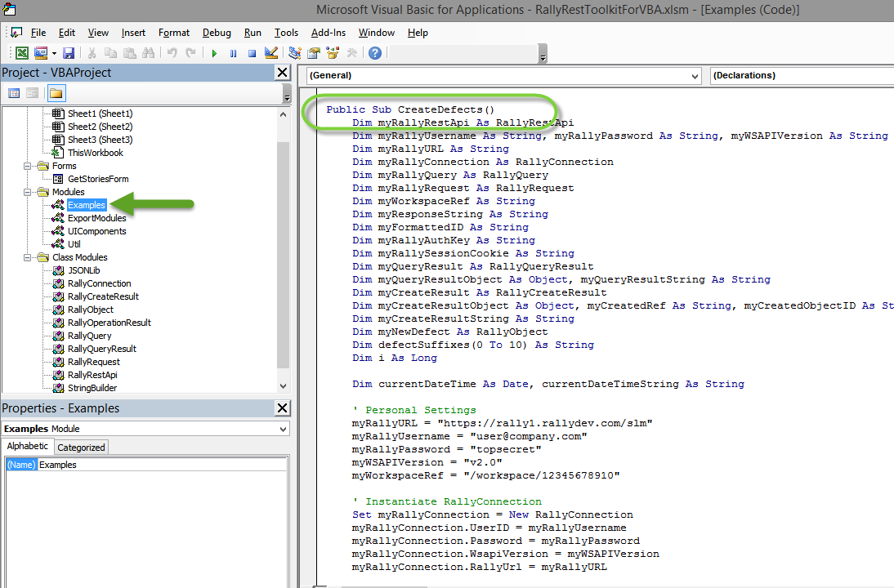Open the Insert object dropdown arrow

54,54
